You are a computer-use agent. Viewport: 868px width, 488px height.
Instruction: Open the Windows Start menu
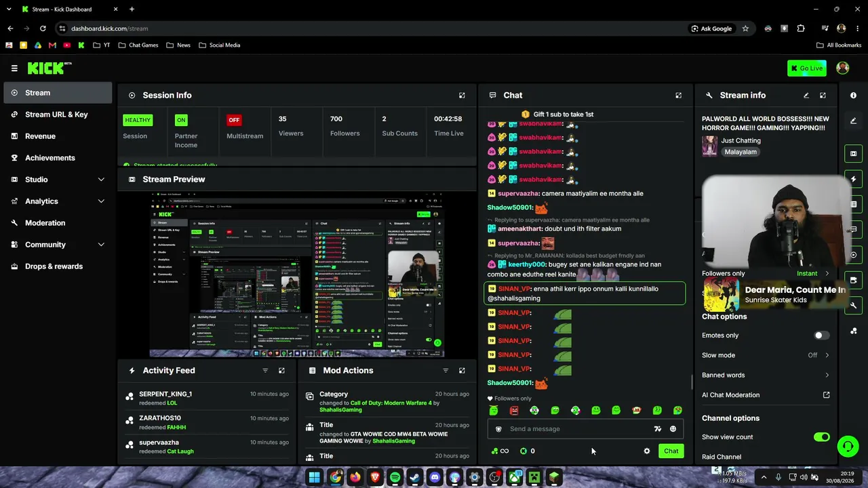click(315, 477)
